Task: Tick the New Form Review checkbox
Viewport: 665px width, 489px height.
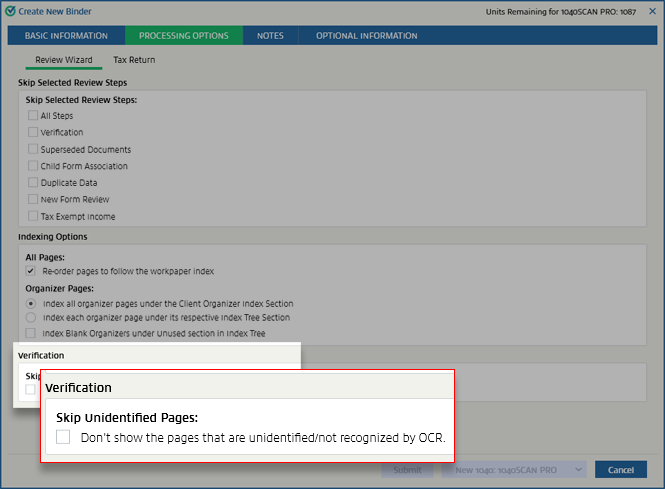Action: pos(33,199)
